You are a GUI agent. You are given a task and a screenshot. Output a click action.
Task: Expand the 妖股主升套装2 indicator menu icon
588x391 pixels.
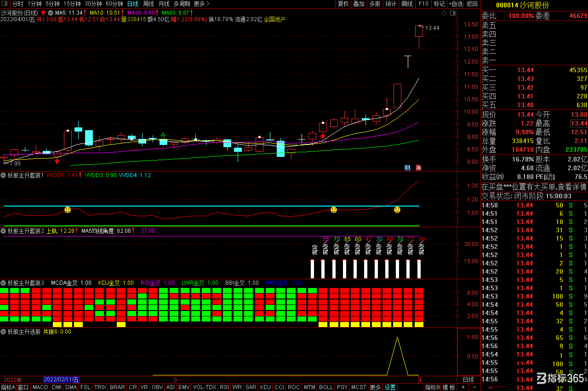pyautogui.click(x=3, y=231)
